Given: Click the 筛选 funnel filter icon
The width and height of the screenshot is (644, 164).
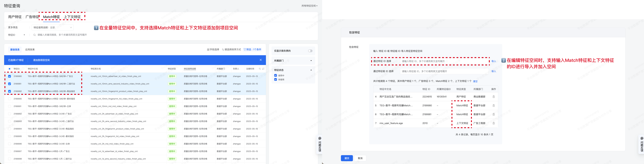Looking at the screenshot, I should (245, 50).
